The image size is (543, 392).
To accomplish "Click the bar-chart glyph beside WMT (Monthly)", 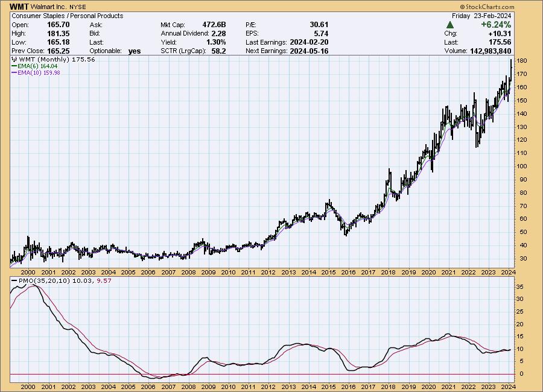I will point(14,59).
